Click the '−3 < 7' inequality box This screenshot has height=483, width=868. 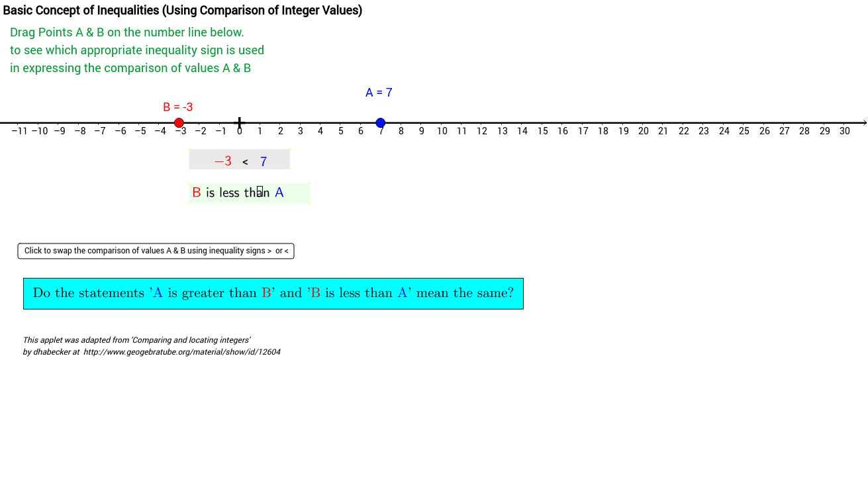[240, 159]
